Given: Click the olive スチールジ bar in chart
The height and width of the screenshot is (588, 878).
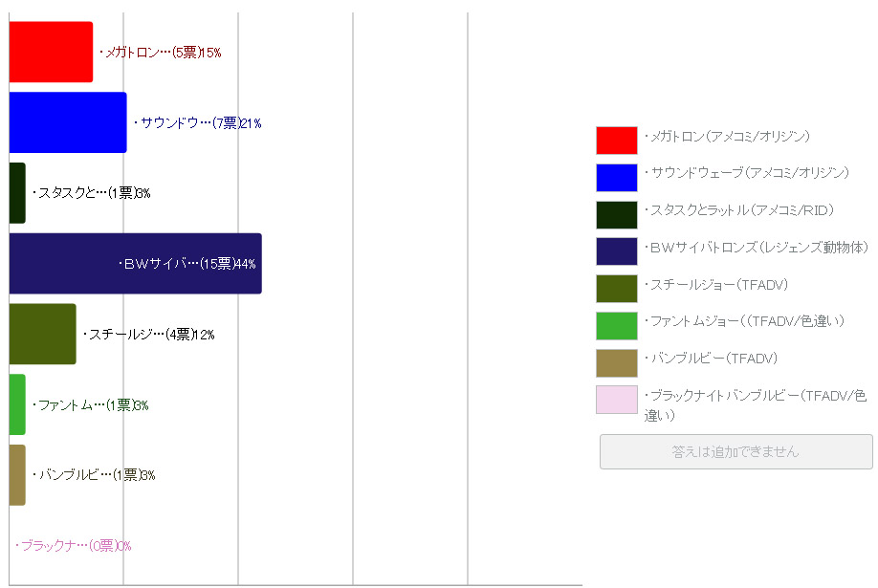Looking at the screenshot, I should click(42, 334).
